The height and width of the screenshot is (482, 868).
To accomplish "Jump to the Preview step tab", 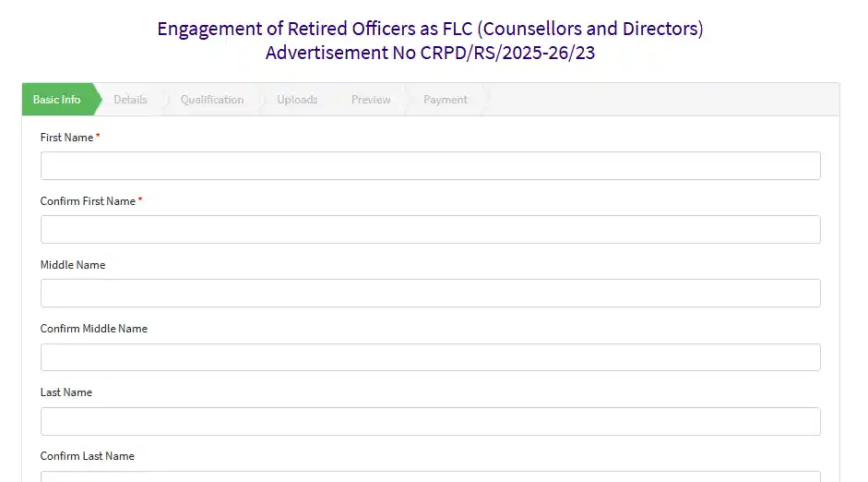I will 371,100.
